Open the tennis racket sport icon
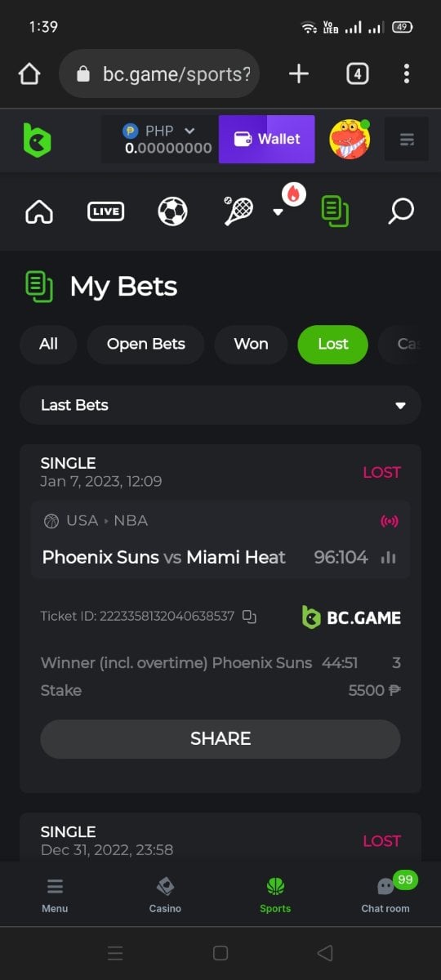This screenshot has height=980, width=441. click(x=238, y=211)
